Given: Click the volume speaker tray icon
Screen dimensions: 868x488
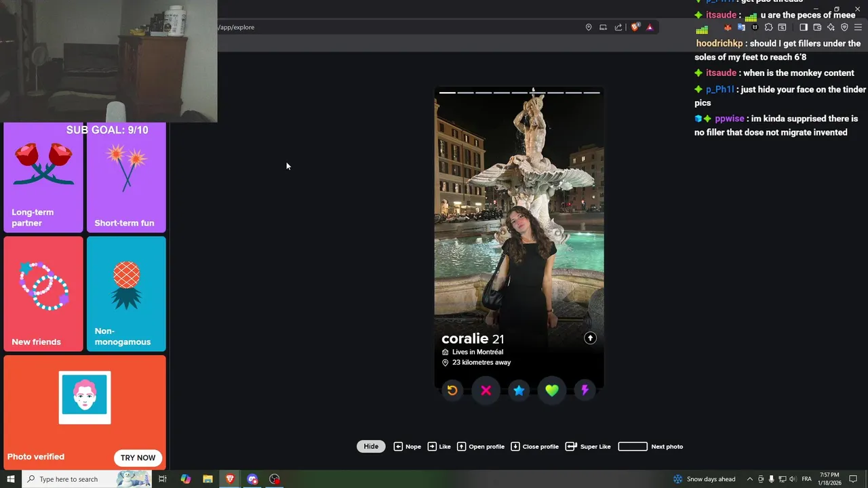Looking at the screenshot, I should click(x=793, y=479).
